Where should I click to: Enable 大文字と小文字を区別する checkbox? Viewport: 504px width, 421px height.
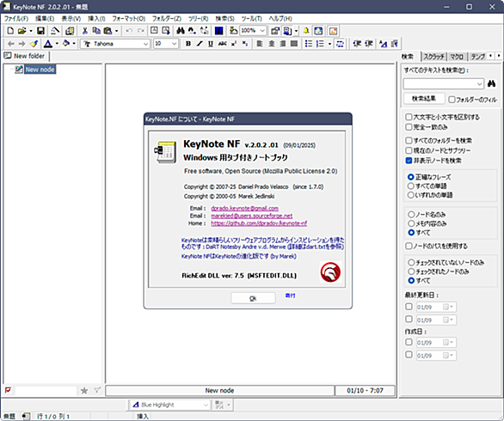(x=409, y=117)
